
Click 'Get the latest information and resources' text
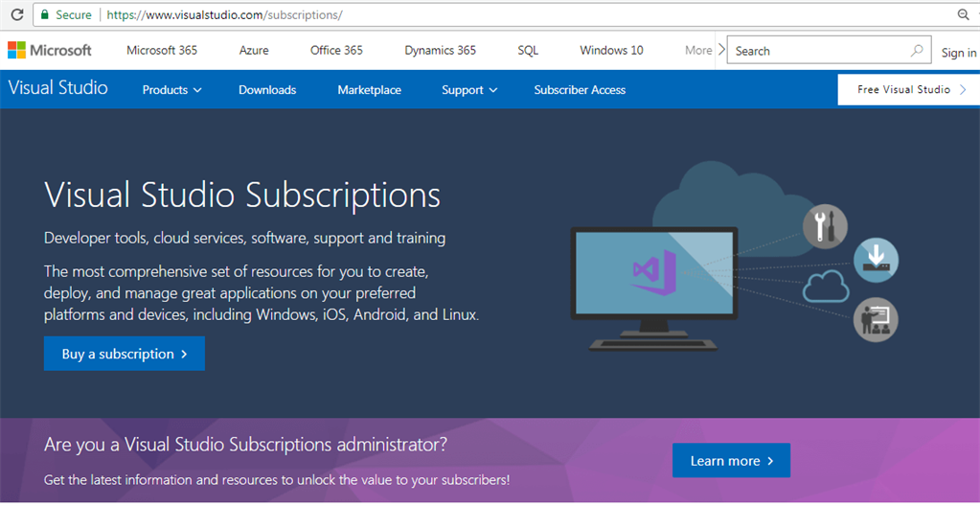coord(277,480)
